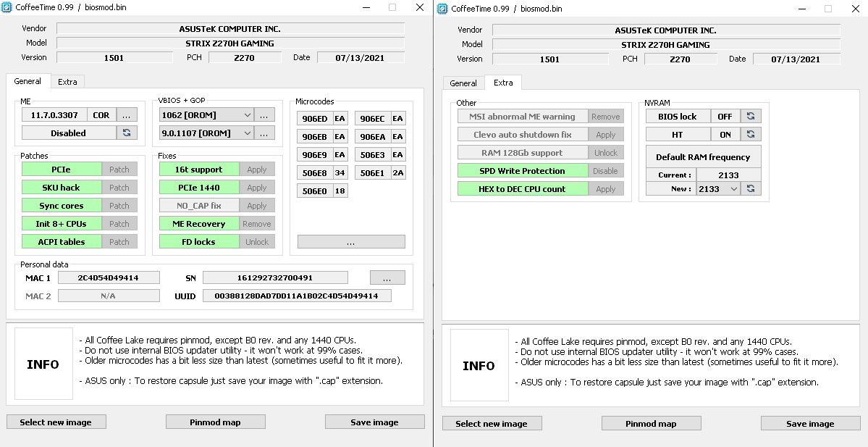Screen dimensions: 868x447
Task: Click the CoffeeTime app icon in right window
Action: click(x=442, y=8)
